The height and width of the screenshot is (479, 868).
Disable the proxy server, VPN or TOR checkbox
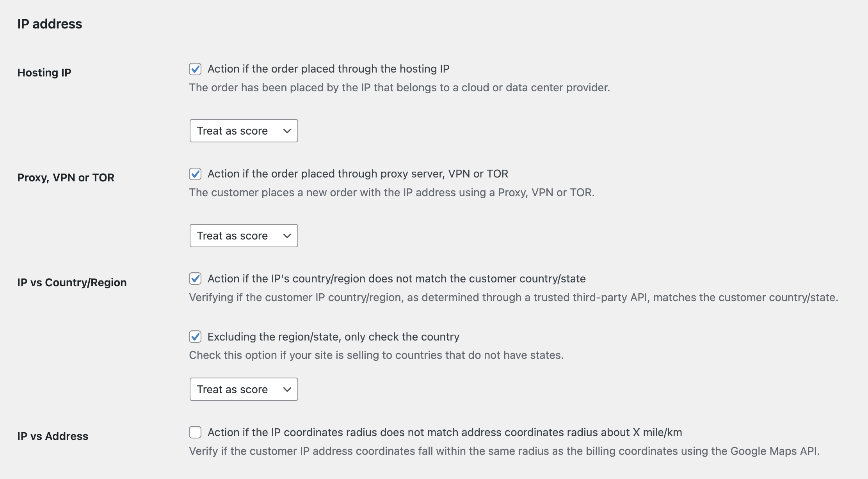tap(195, 174)
